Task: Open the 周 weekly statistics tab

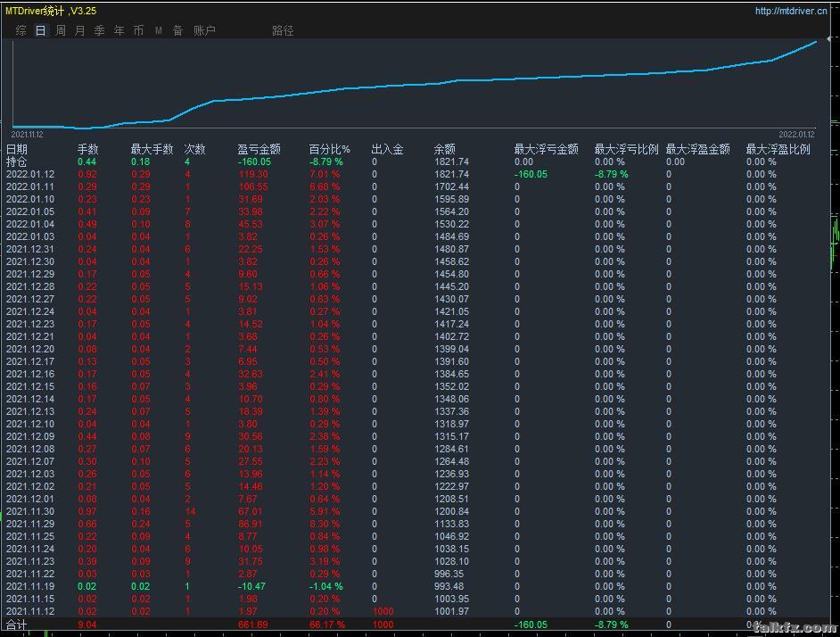Action: [61, 30]
